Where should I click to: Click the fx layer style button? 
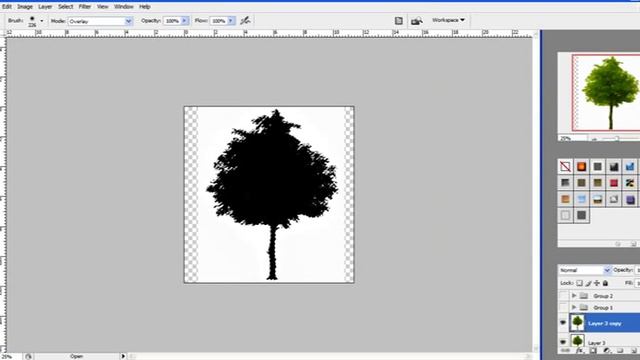[579, 351]
